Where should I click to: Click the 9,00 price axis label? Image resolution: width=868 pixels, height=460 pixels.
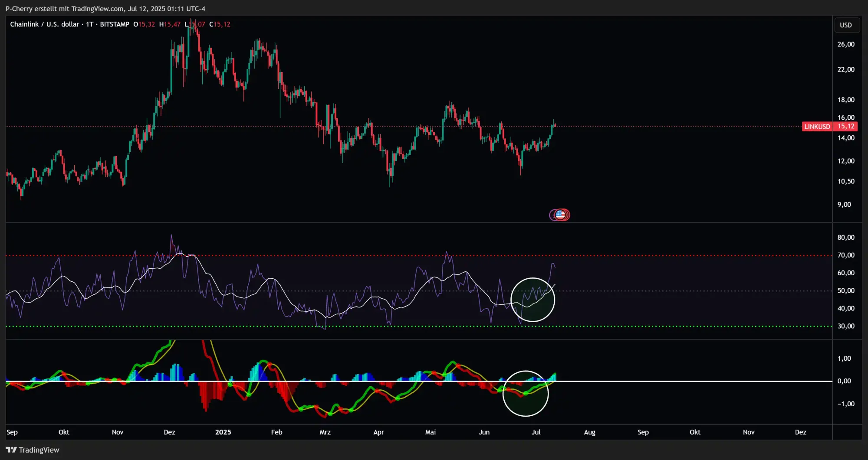[x=844, y=205]
